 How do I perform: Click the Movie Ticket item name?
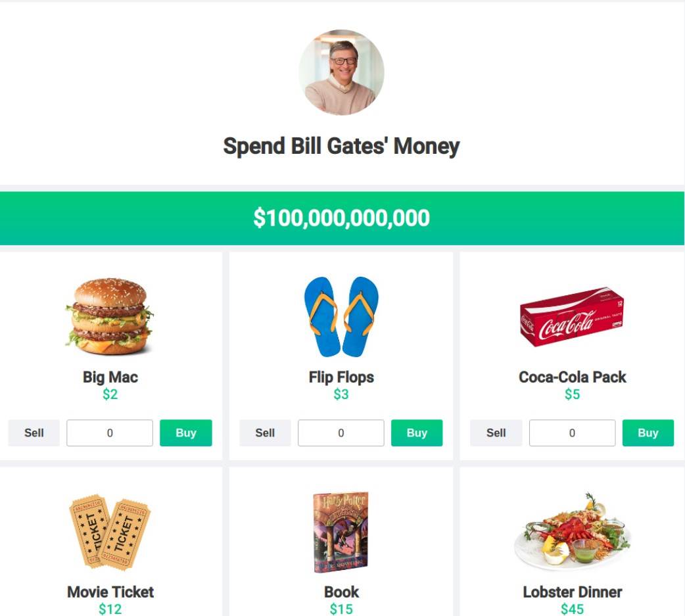click(x=110, y=592)
